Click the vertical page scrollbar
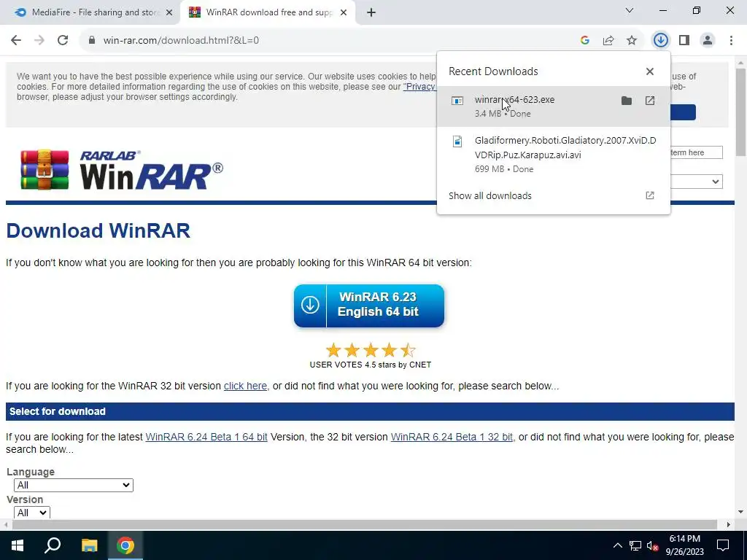The width and height of the screenshot is (747, 560). pos(740,112)
